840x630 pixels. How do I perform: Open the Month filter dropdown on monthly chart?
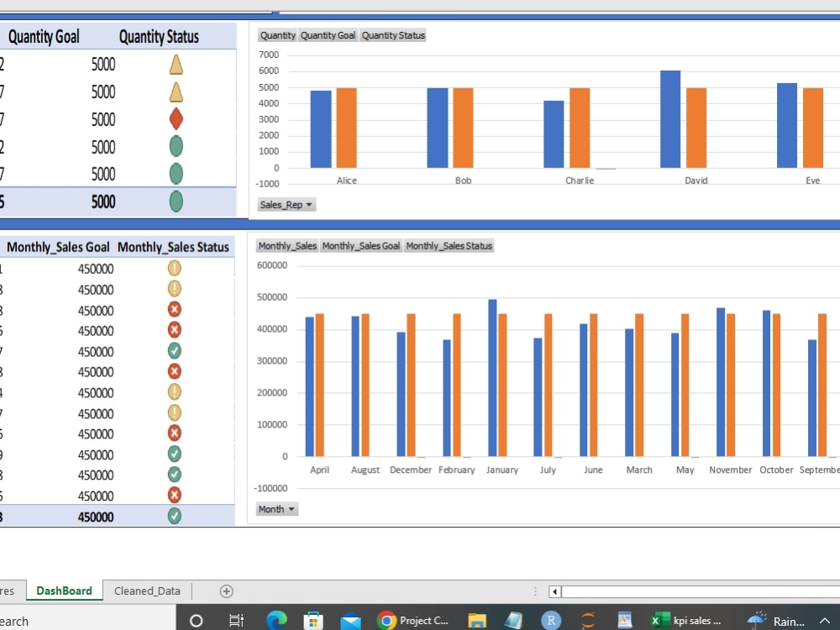[x=277, y=509]
